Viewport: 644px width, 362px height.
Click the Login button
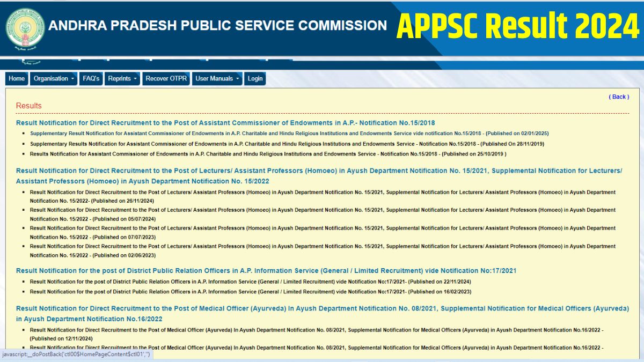[x=254, y=78]
